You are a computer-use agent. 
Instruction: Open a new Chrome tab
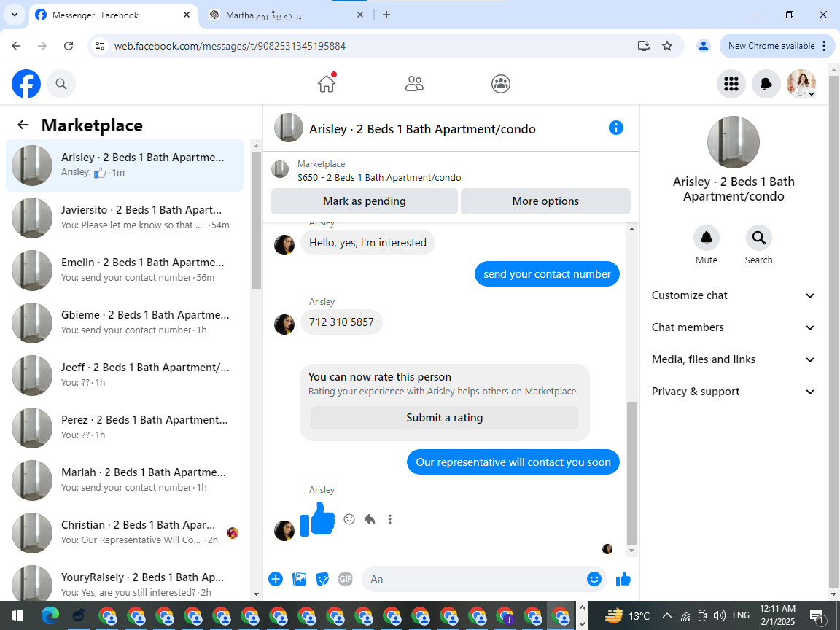[386, 15]
